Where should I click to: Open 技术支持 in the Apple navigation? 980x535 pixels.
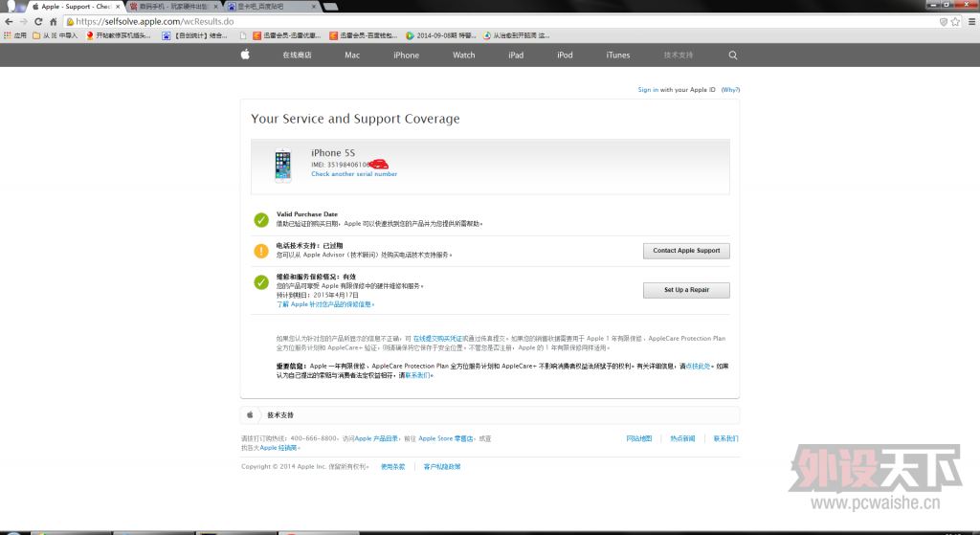pos(679,55)
